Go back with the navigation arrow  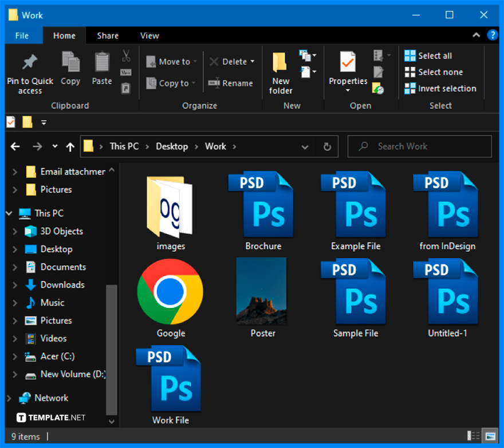pyautogui.click(x=15, y=146)
